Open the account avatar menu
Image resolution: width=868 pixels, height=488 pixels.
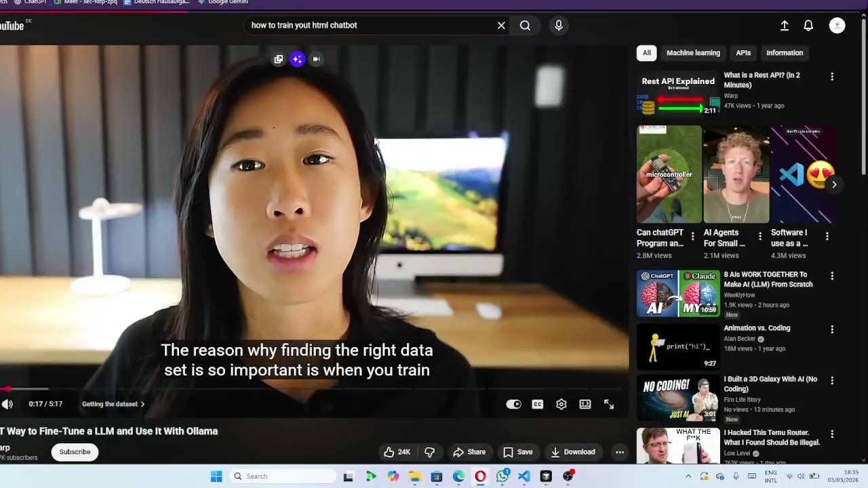click(x=837, y=25)
